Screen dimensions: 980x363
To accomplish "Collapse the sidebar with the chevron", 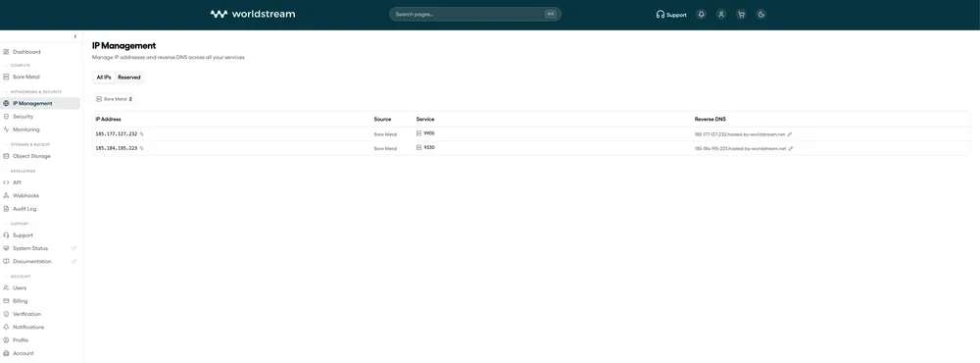I will click(75, 36).
